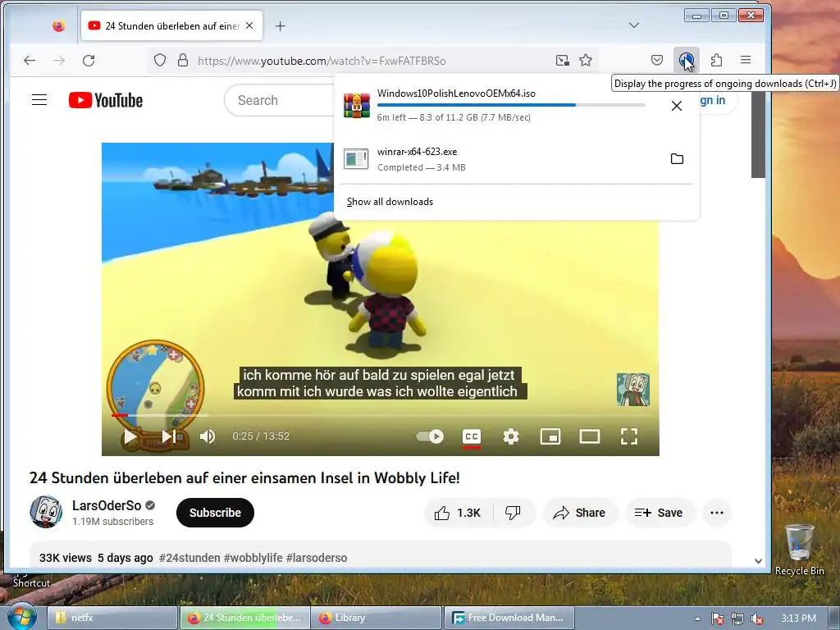
Task: Switch to Free Download Manager taskbar item
Action: 509,618
